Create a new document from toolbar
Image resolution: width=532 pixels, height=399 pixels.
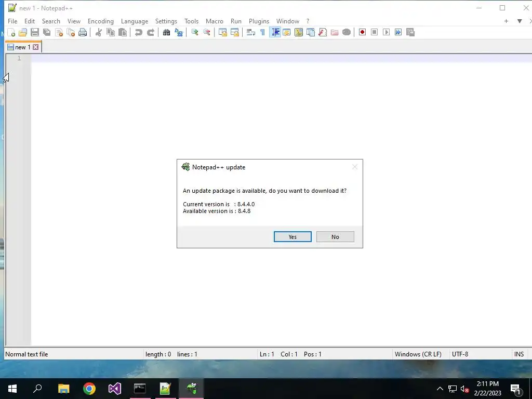(x=11, y=32)
